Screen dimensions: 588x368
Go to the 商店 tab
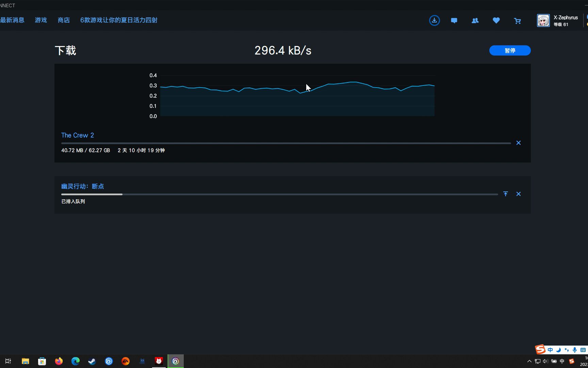point(64,20)
